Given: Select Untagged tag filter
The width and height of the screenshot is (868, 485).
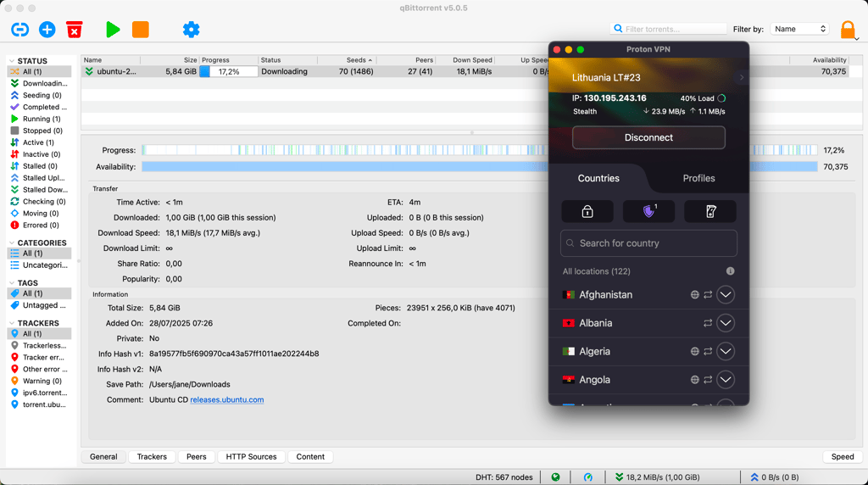Looking at the screenshot, I should click(x=39, y=305).
